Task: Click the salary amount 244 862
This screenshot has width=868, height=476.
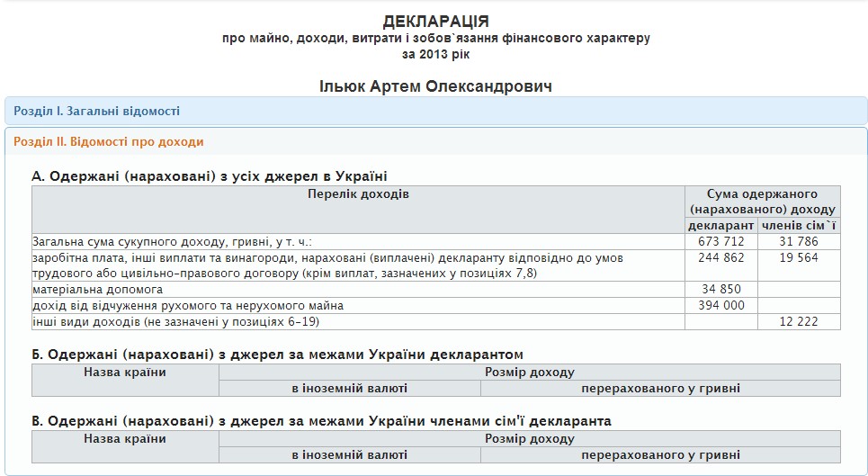Action: click(720, 257)
